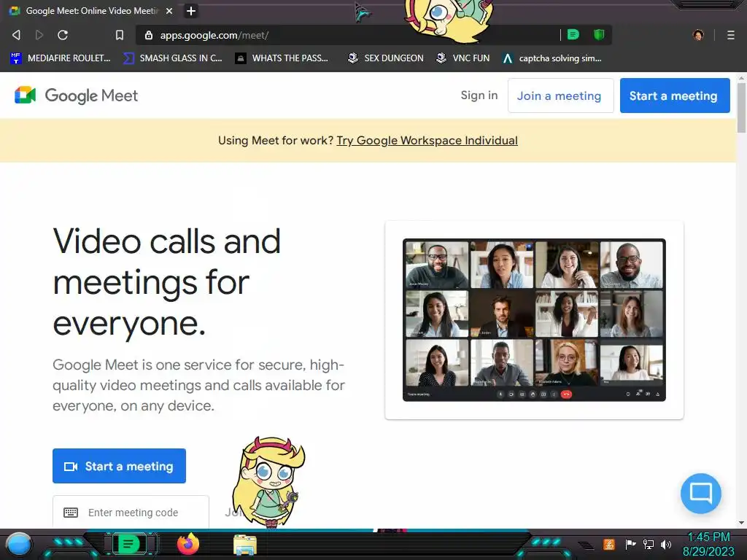Open the SMASH GLASS IN C... bookmark

point(173,58)
